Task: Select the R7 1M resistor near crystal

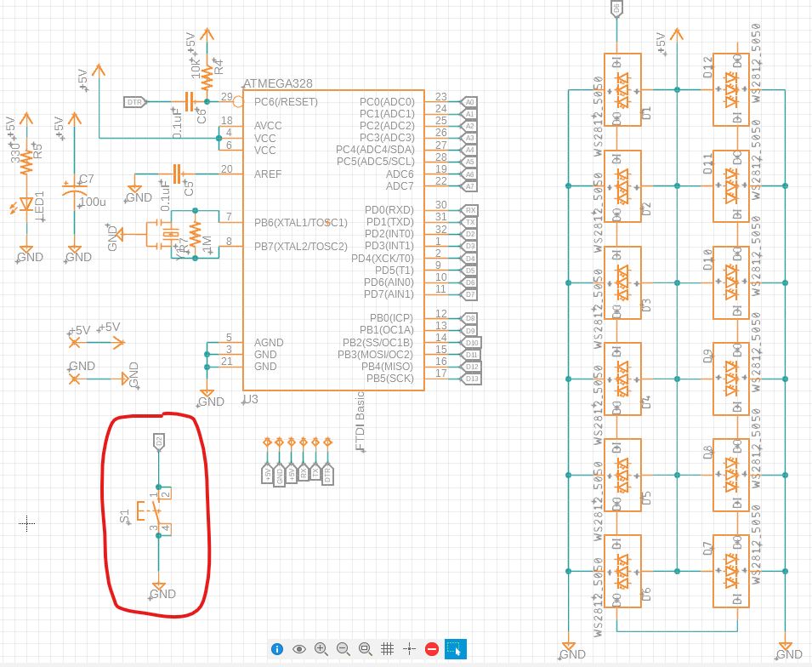Action: (x=195, y=233)
